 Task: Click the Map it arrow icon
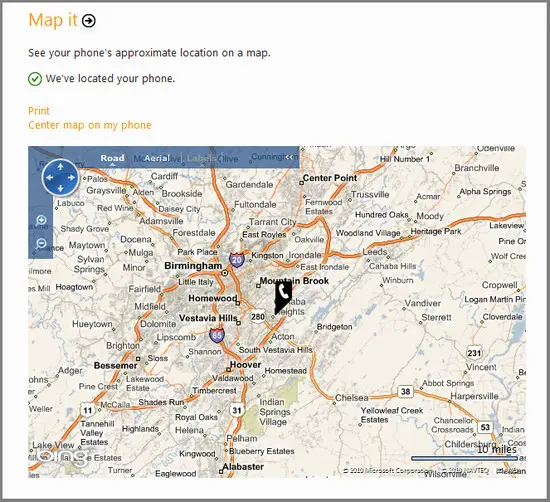click(88, 21)
